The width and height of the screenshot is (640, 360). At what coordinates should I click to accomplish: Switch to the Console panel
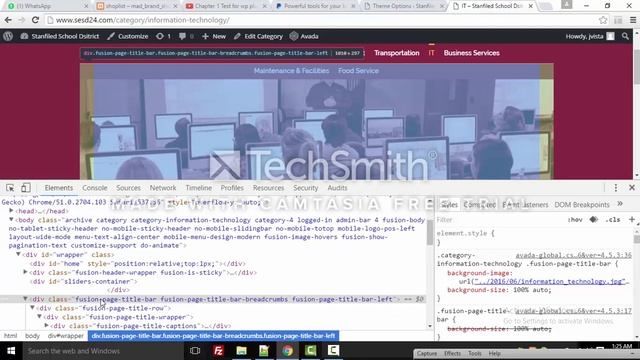click(95, 188)
